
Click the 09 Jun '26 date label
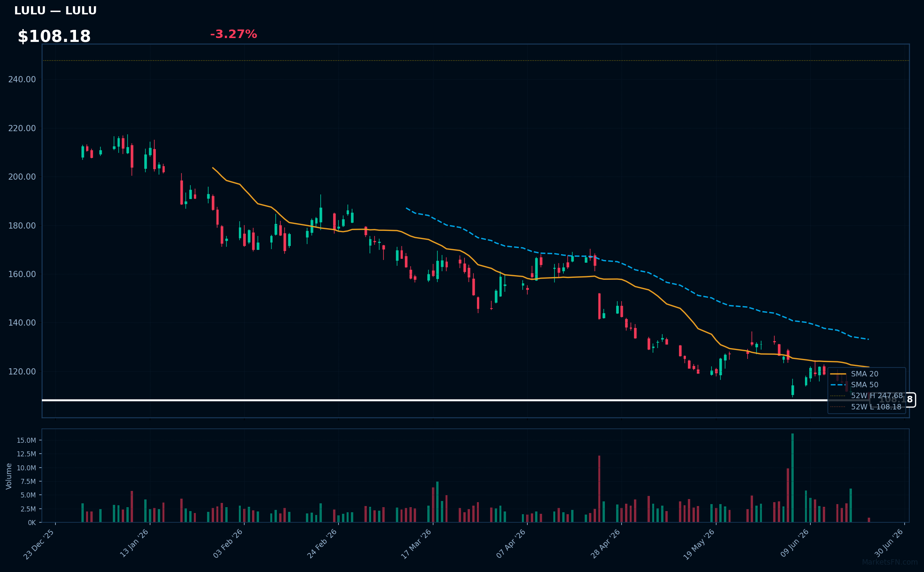click(795, 543)
